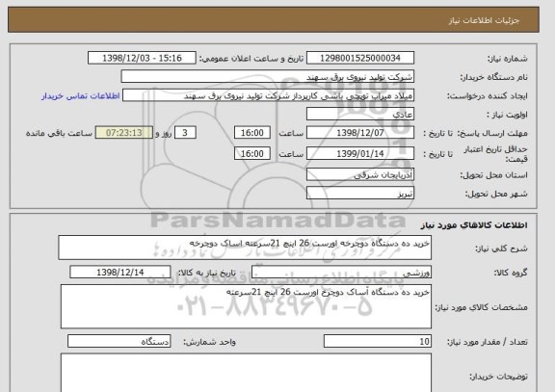Click the deadline hour field beside 1398/12/07
This screenshot has height=392, width=555.
[252, 133]
